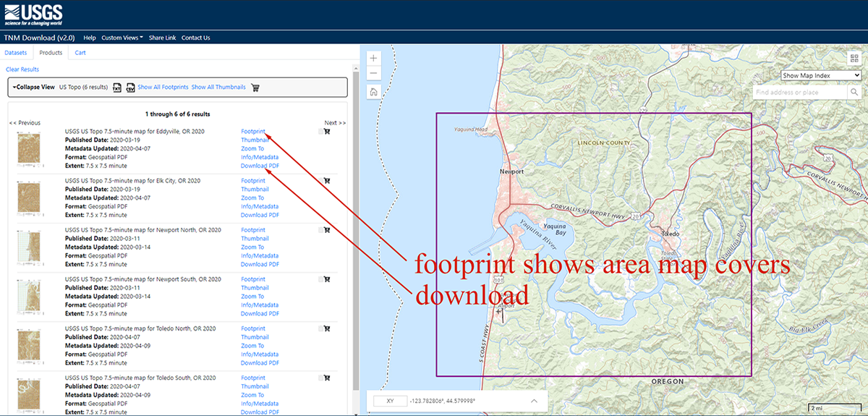Add Elk City map to cart
Screen dimensions: 868x416
click(327, 181)
